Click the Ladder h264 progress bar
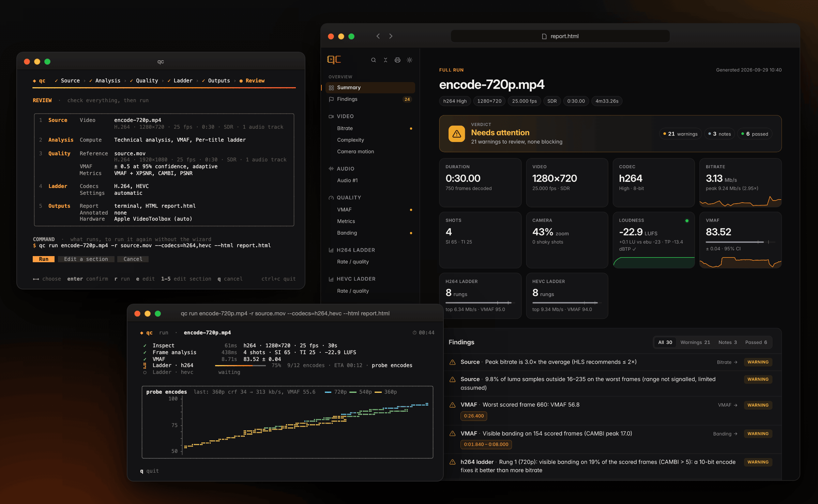Screen dimensions: 818x504 pos(240,365)
